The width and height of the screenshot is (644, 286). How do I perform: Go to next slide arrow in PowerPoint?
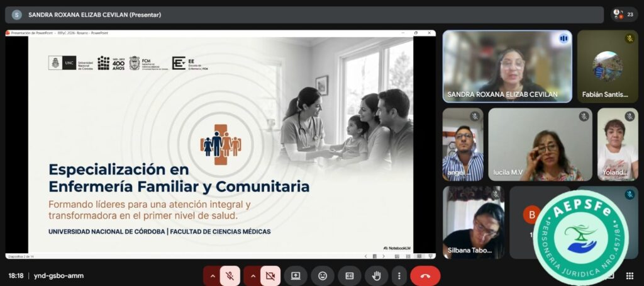click(x=384, y=256)
